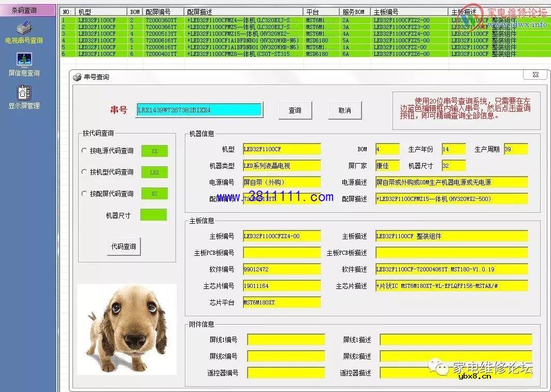Image resolution: width=551 pixels, height=392 pixels.
Task: Select the 按电源代码查询 radio button
Action: (x=84, y=151)
